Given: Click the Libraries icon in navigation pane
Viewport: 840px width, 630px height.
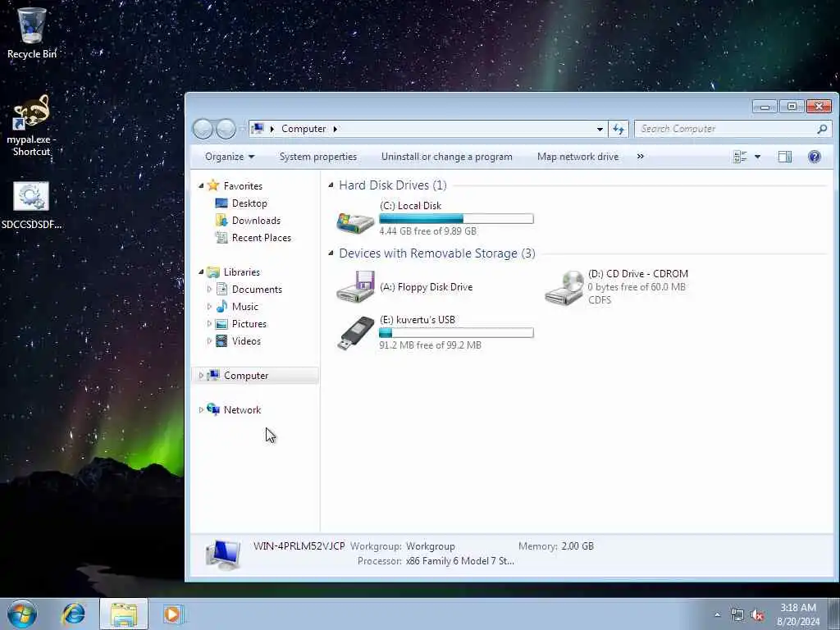Looking at the screenshot, I should (x=213, y=272).
